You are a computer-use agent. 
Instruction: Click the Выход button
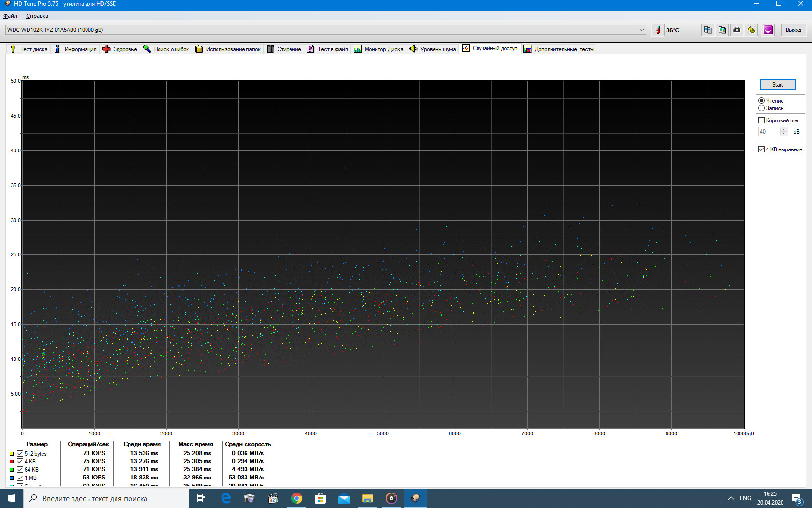point(793,30)
